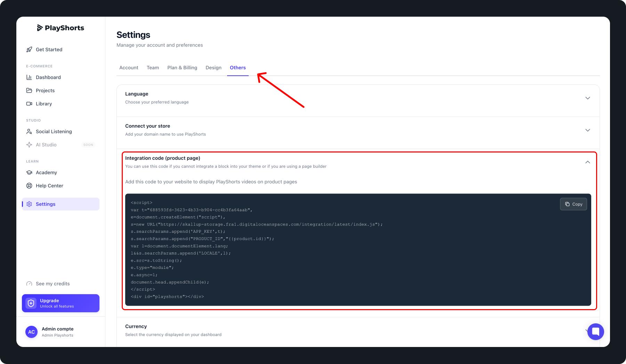
Task: Click the Social Listening icon
Action: coord(29,131)
